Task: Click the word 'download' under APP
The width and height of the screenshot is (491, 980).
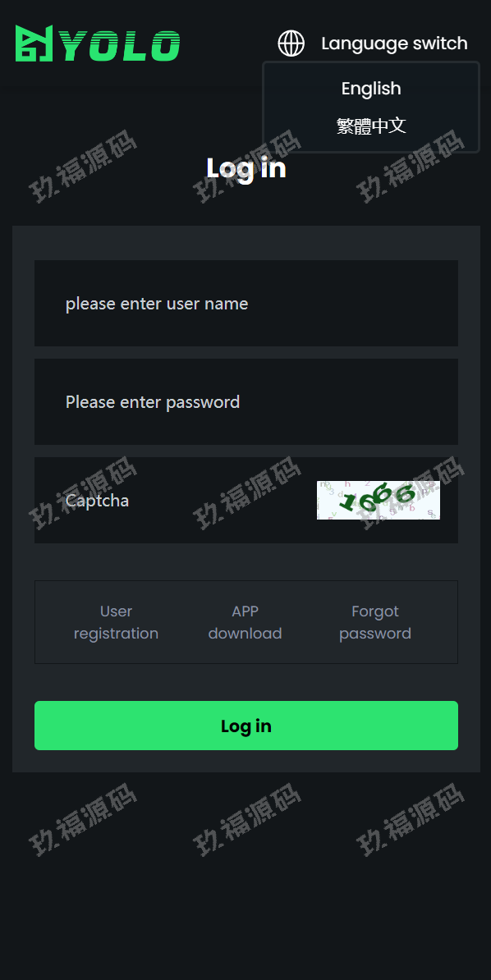Action: pos(245,634)
